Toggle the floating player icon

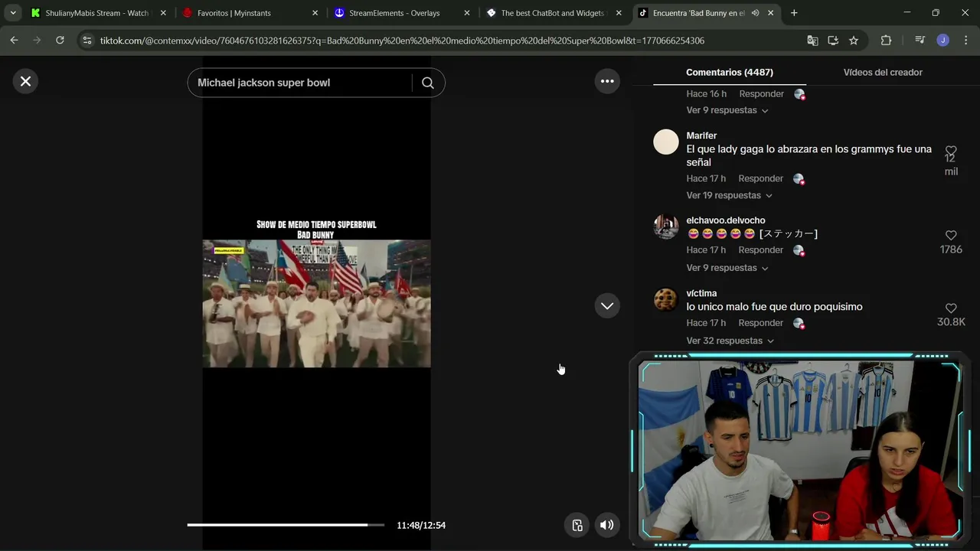[577, 525]
